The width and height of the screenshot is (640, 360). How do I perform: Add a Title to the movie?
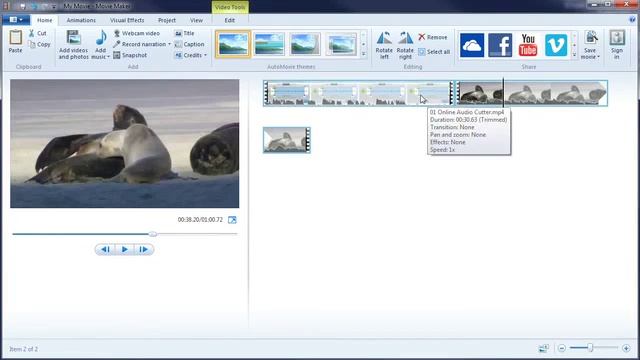tap(184, 33)
